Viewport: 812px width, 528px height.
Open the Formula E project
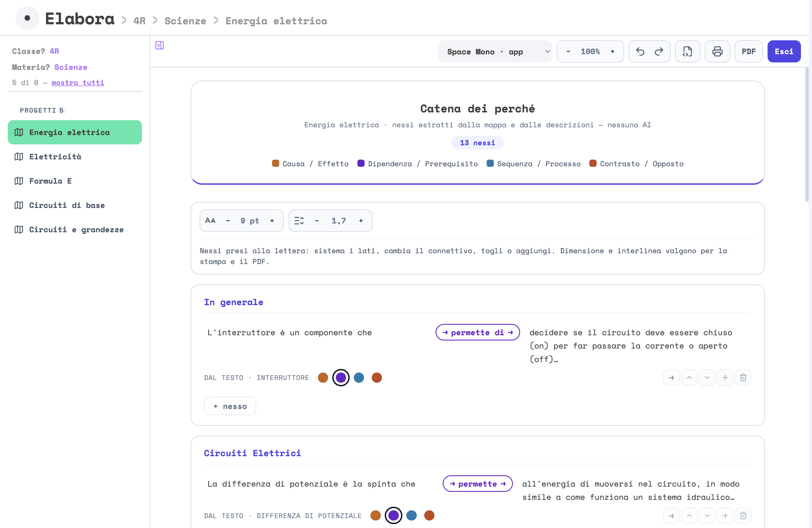pos(75,181)
